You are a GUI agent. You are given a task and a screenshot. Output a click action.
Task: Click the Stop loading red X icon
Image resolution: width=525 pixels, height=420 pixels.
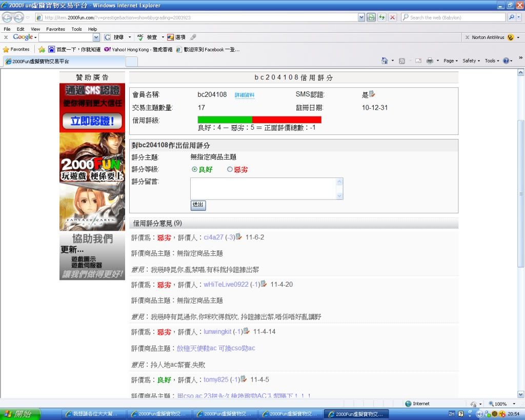[x=393, y=17]
